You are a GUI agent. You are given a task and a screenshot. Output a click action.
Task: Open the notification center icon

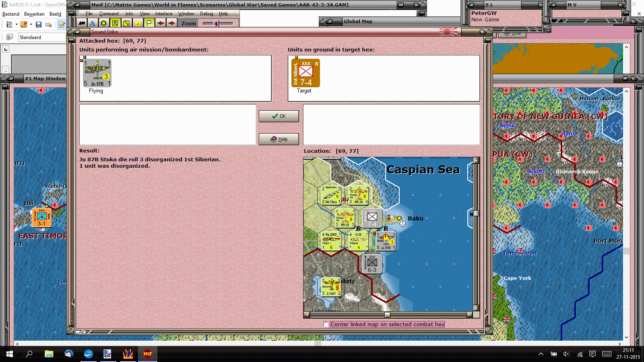coord(592,354)
